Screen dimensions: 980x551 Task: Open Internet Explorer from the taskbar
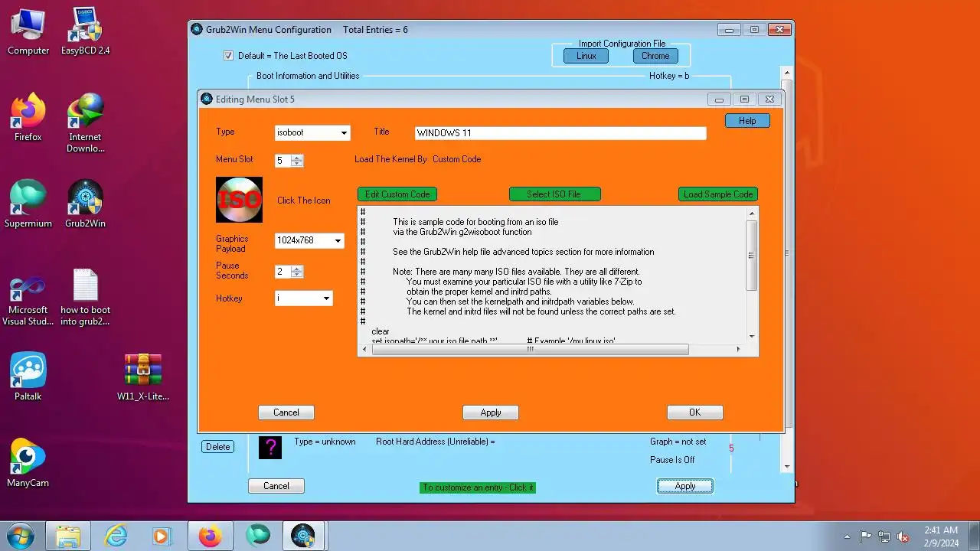(x=116, y=536)
